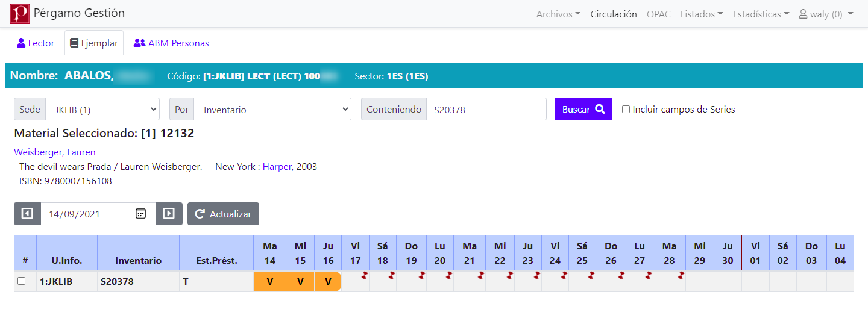Click the red pin marker under Lu 20
This screenshot has width=868, height=327.
pyautogui.click(x=449, y=275)
